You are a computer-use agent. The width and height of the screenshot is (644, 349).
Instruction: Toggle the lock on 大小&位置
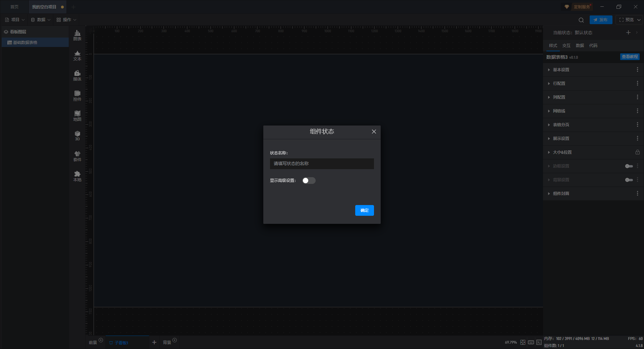[637, 152]
